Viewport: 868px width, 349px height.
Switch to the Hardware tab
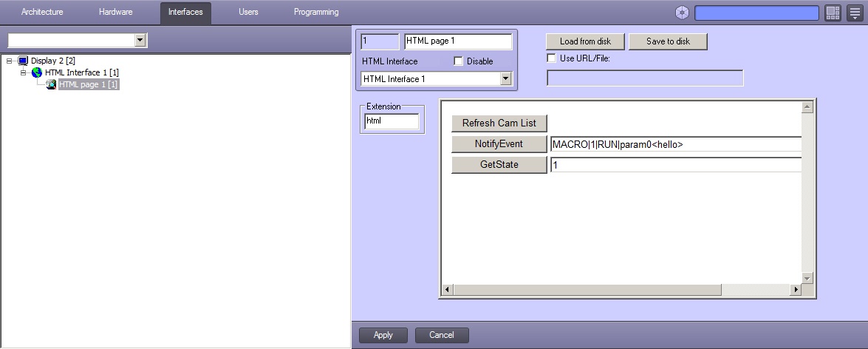115,13
